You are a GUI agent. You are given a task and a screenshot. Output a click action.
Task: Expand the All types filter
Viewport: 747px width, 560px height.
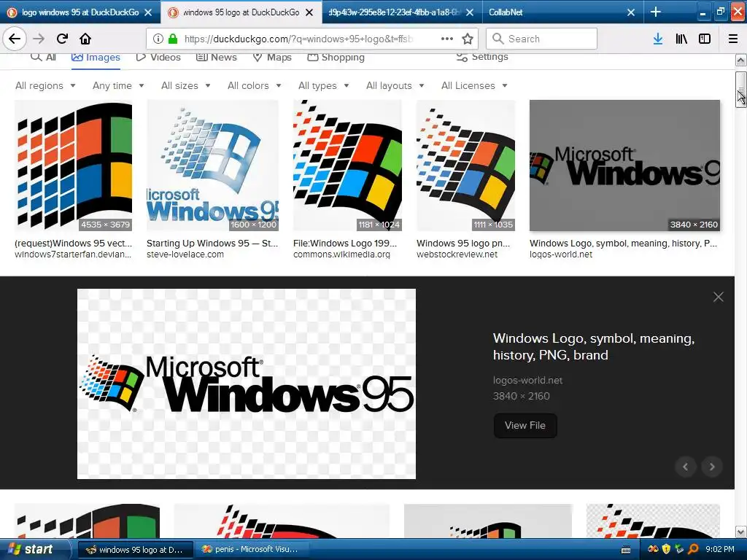323,86
